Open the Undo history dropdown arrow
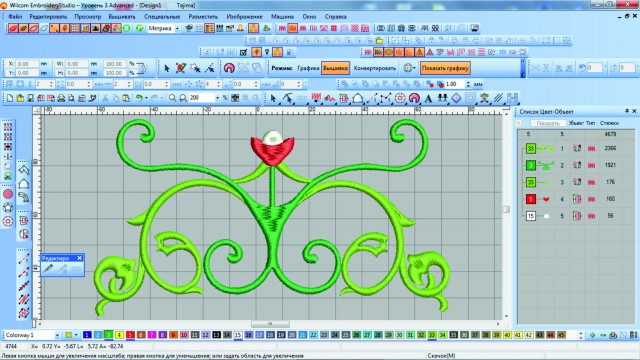This screenshot has height=360, width=640. (x=146, y=98)
